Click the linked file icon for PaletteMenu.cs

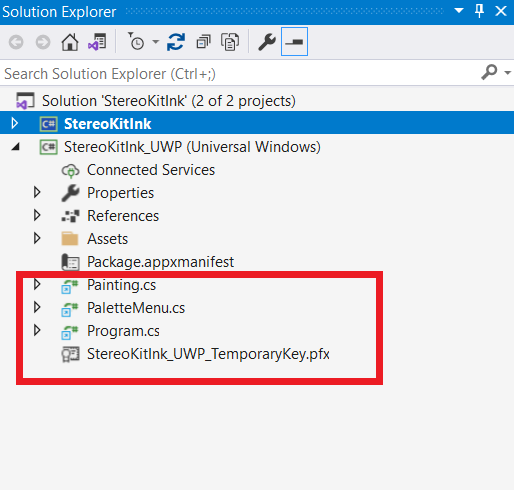70,309
